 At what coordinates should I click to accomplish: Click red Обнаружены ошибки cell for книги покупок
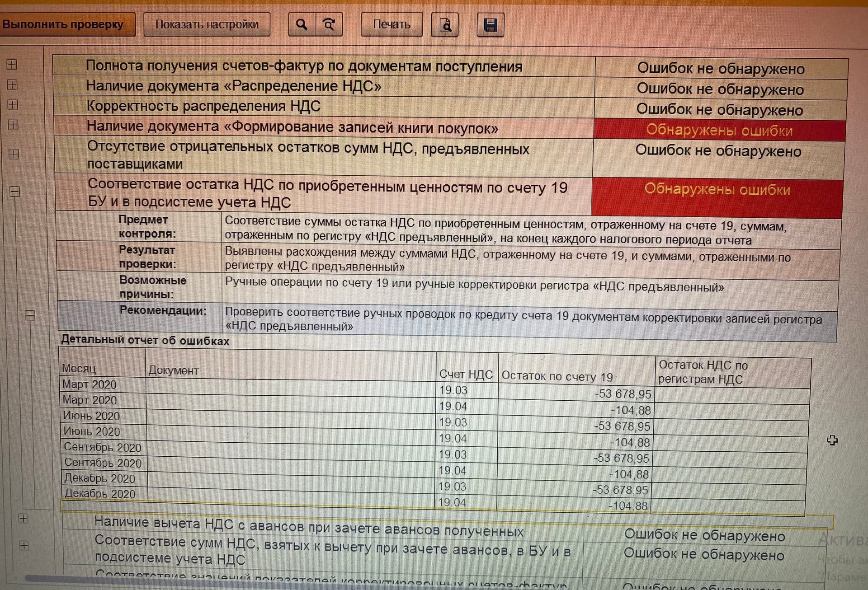(719, 131)
